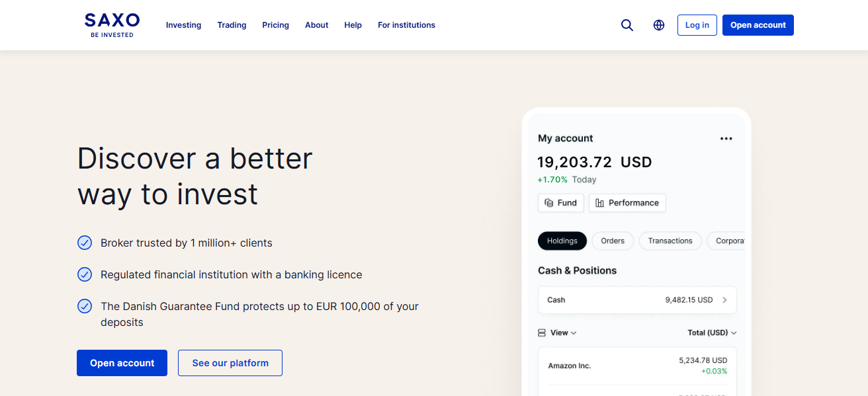
Task: Select the checkmark icon beside broker trust claim
Action: coord(84,243)
